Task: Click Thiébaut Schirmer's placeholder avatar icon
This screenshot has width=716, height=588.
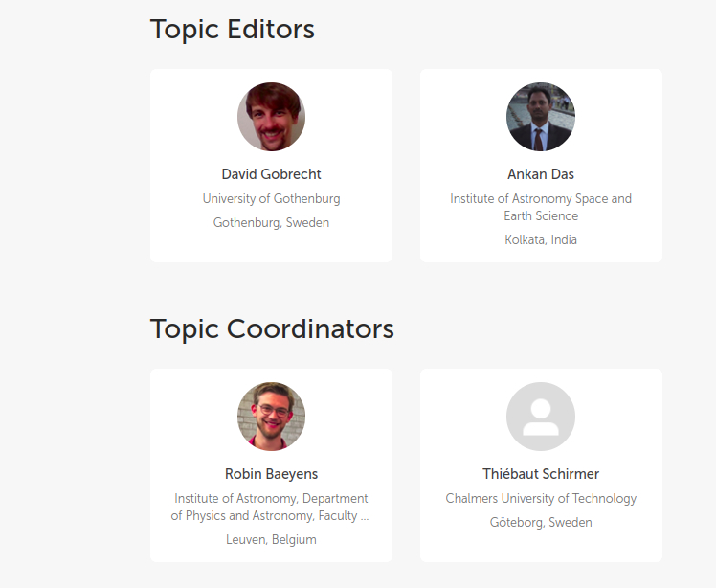Action: (x=541, y=417)
